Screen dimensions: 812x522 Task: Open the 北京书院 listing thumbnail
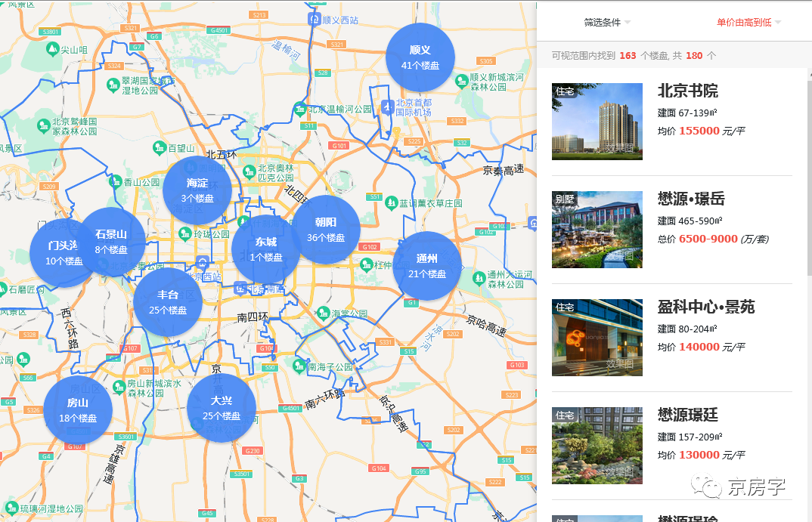click(x=597, y=122)
